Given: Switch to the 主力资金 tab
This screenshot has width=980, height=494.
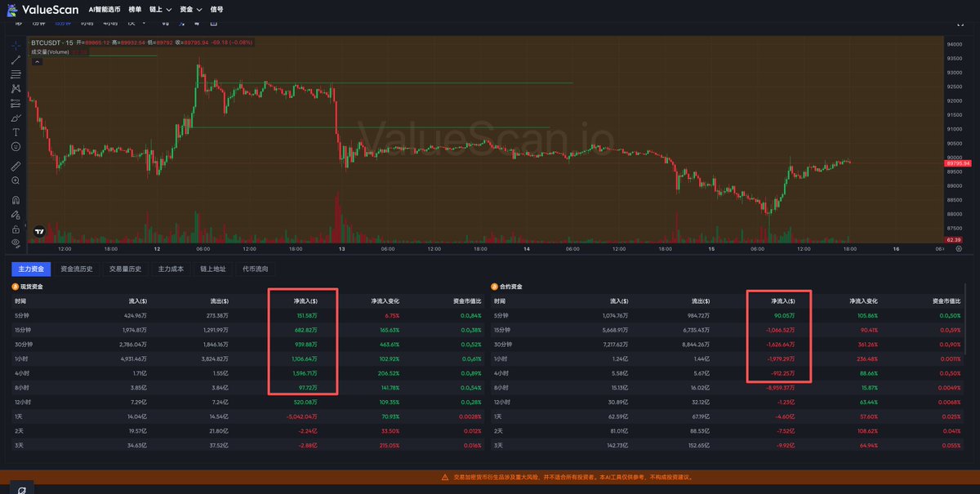Looking at the screenshot, I should [30, 269].
